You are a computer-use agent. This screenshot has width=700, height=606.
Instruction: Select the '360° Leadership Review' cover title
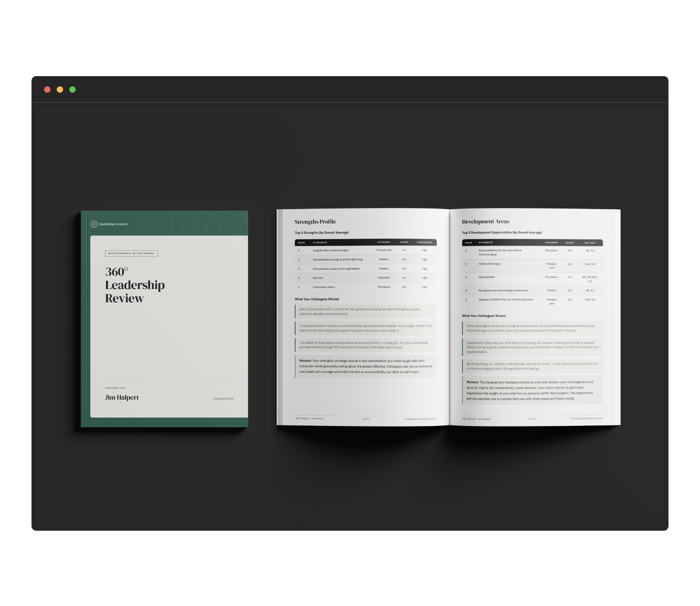coord(134,285)
